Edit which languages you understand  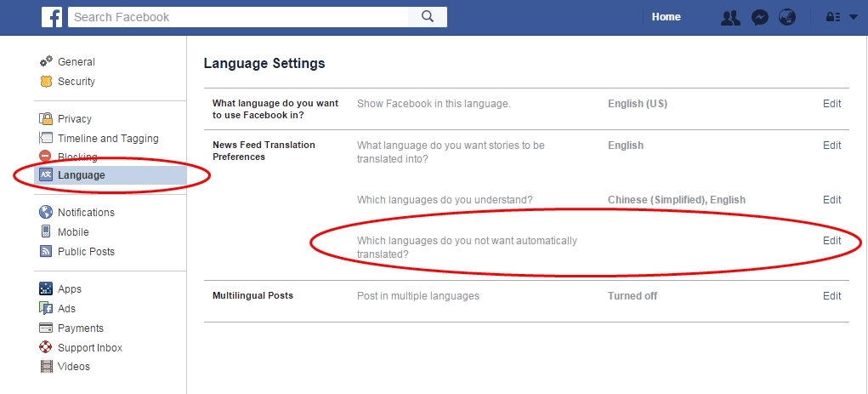(x=831, y=200)
